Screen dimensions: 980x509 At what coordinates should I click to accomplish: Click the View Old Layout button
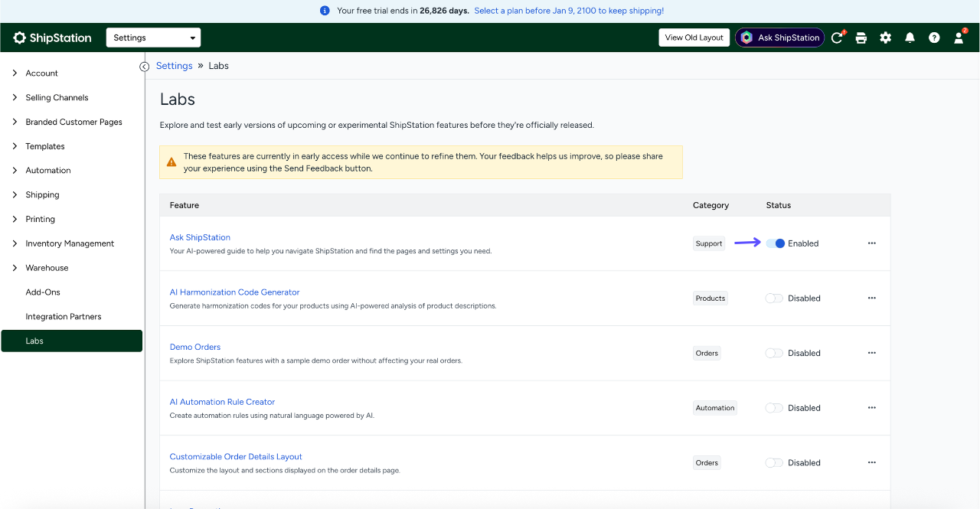(694, 38)
